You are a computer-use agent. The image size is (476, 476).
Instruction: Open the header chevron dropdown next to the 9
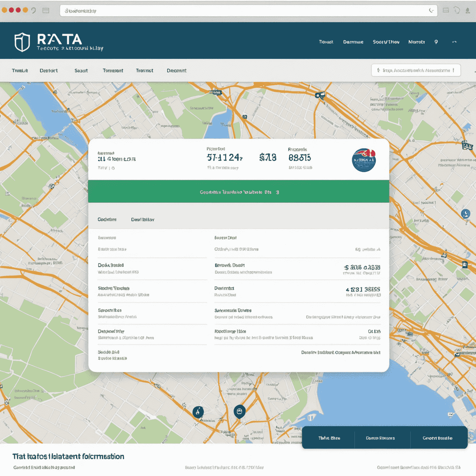454,42
